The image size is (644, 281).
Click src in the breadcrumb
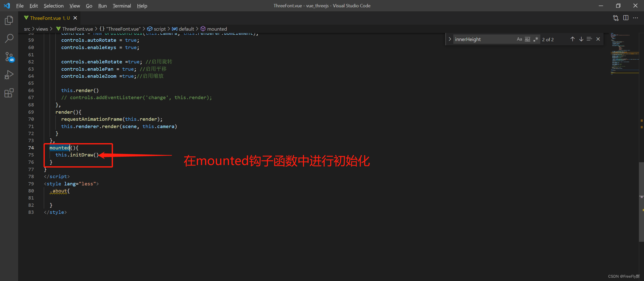(27, 29)
